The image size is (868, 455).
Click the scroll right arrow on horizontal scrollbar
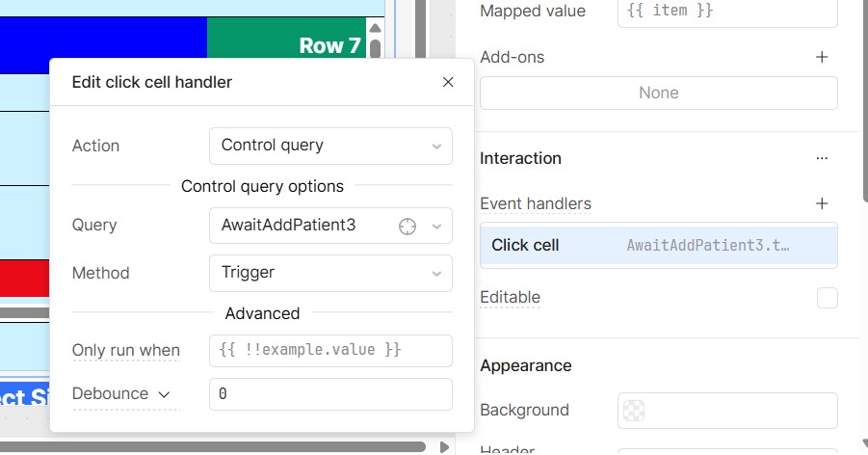coord(444,447)
